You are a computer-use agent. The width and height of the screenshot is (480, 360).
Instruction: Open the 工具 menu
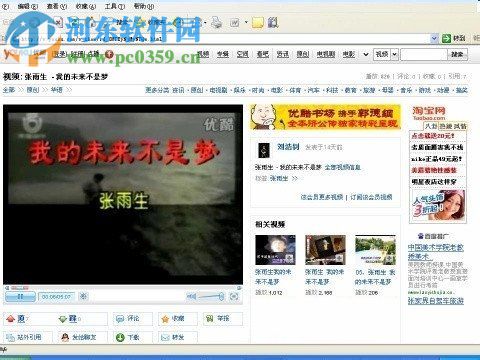[115, 6]
